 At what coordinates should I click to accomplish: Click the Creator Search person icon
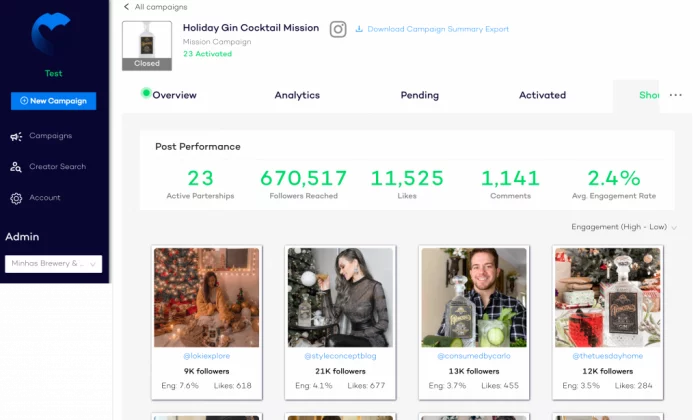16,167
